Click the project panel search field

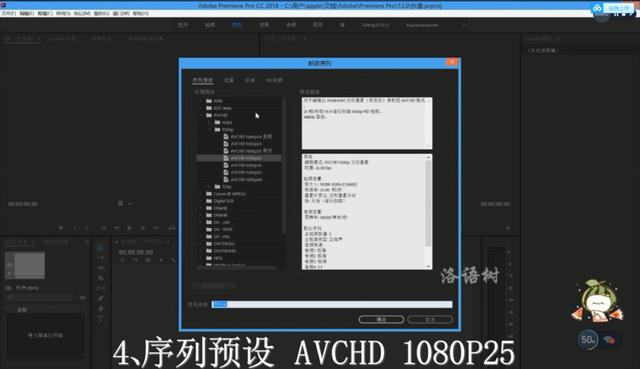[x=41, y=298]
